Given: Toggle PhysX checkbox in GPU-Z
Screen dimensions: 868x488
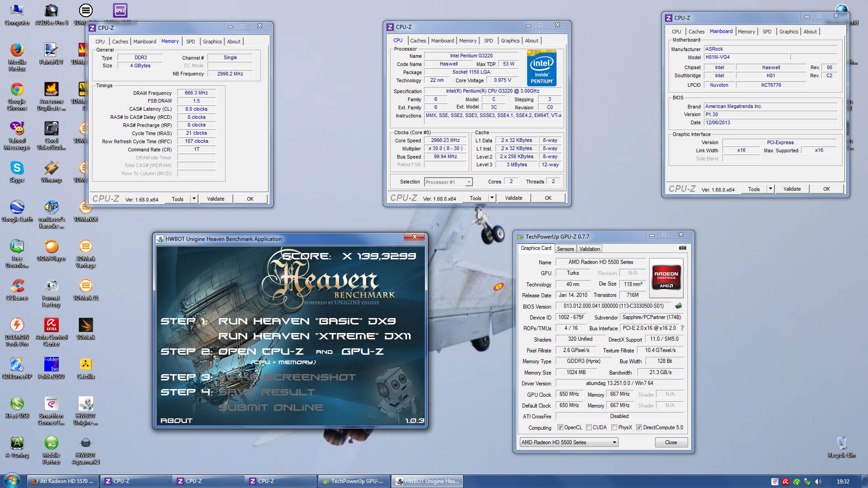Looking at the screenshot, I should (x=614, y=427).
